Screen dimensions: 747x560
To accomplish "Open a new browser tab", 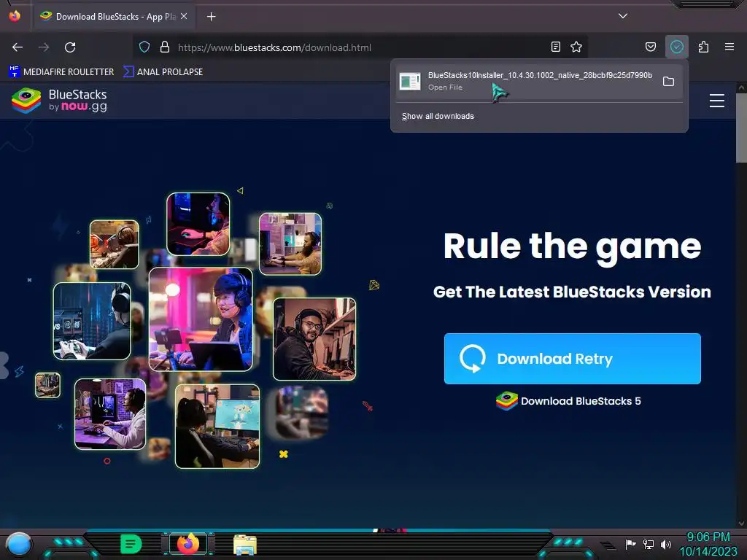I will 211,17.
